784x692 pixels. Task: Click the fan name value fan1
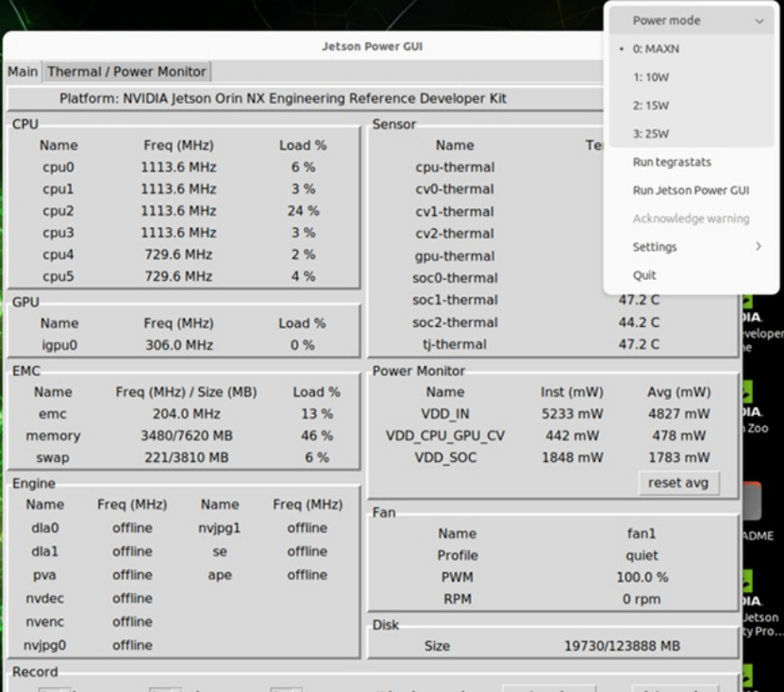(641, 534)
